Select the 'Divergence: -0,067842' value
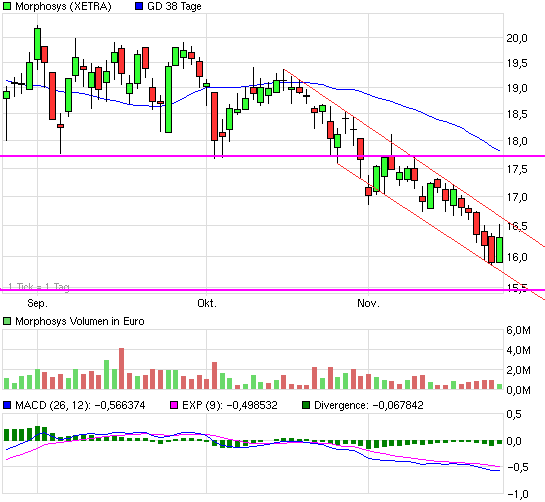The height and width of the screenshot is (502, 545). click(369, 405)
